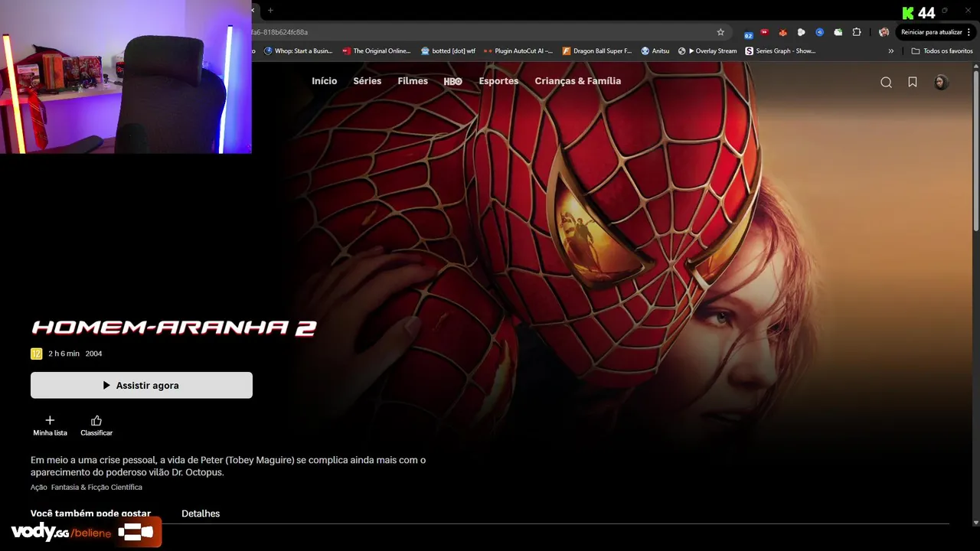Open Dragon Ball Super F... bookmark
The width and height of the screenshot is (980, 551).
point(597,51)
